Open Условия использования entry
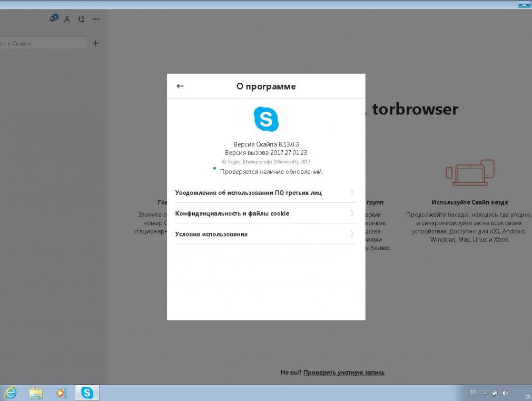The width and height of the screenshot is (532, 401). click(x=266, y=234)
